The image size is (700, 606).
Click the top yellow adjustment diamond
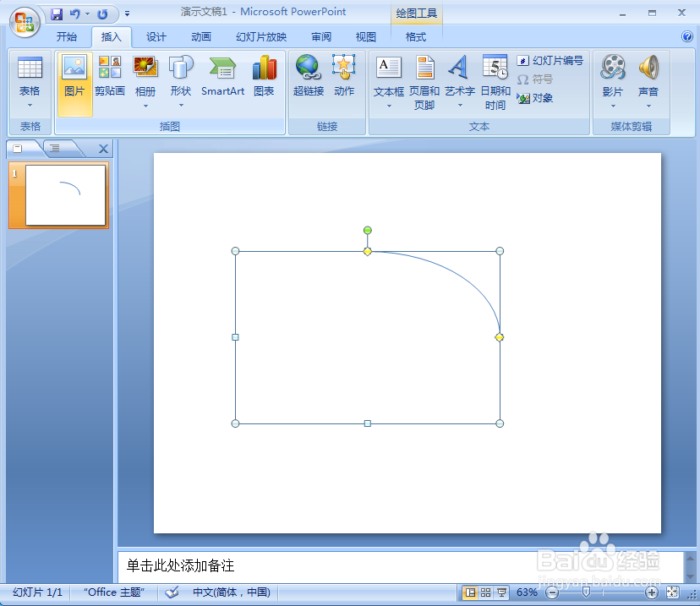(x=368, y=251)
